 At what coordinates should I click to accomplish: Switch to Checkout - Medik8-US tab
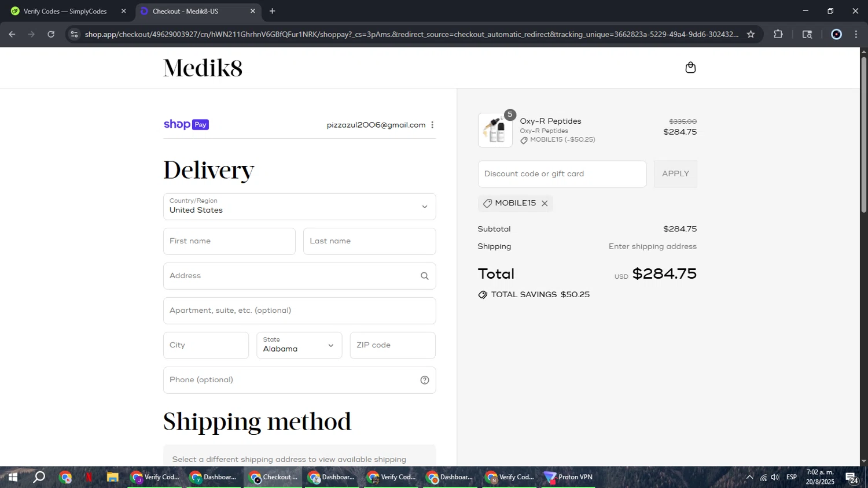point(198,11)
